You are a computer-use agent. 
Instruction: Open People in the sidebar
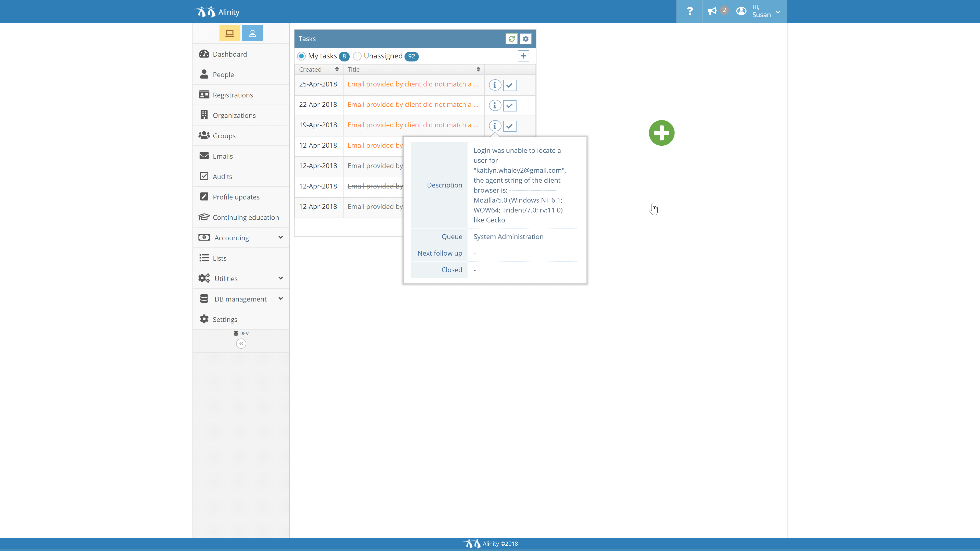[x=241, y=74]
